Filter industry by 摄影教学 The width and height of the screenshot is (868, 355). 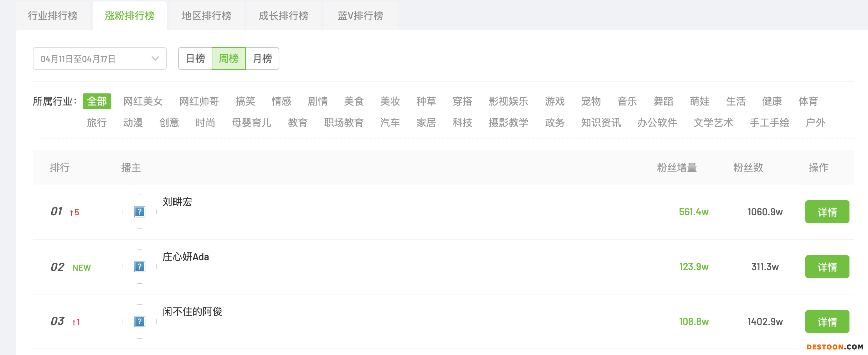pos(508,123)
